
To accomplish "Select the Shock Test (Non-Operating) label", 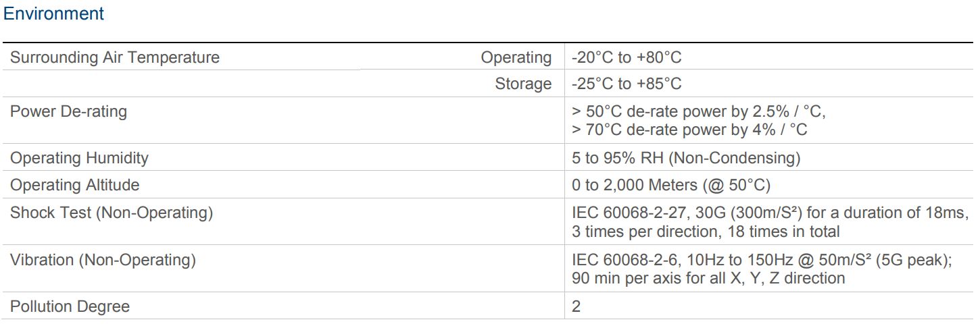I will pyautogui.click(x=112, y=213).
